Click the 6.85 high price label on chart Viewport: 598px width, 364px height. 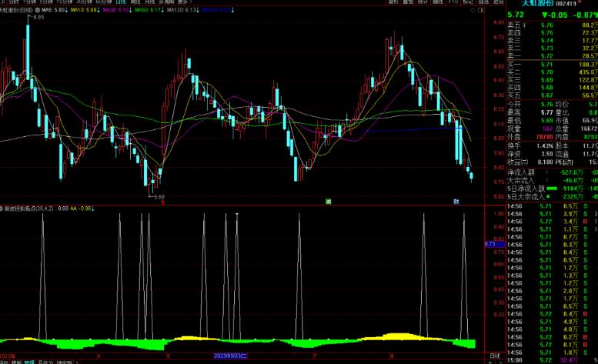38,17
